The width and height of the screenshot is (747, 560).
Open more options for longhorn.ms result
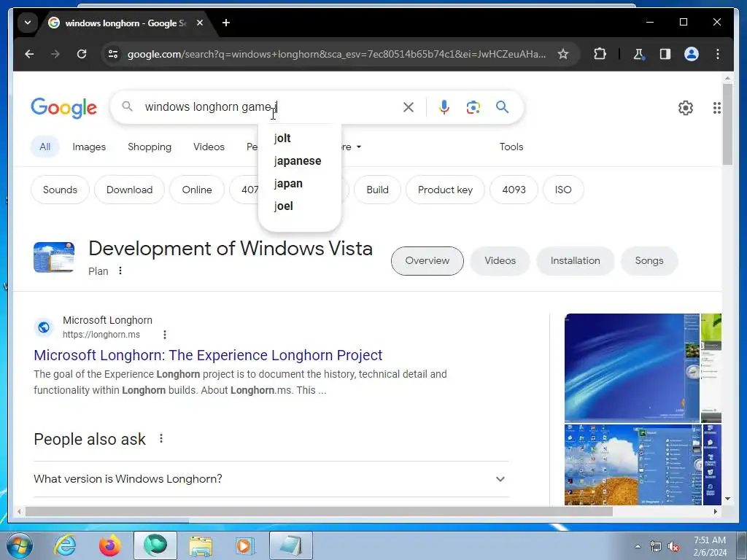[x=165, y=334]
